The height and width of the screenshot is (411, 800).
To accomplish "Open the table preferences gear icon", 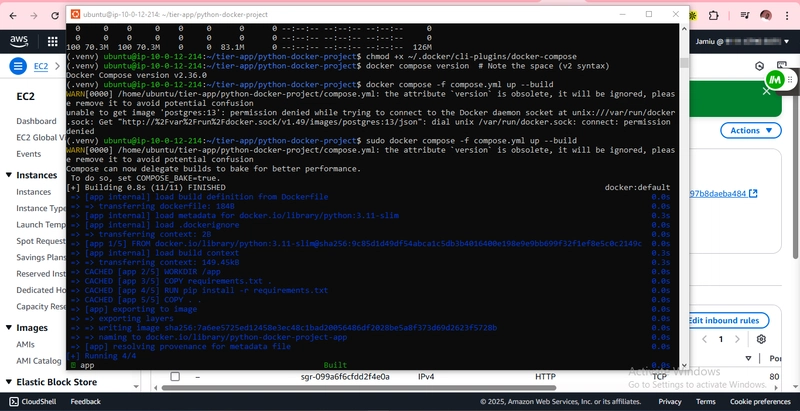I will pos(761,339).
